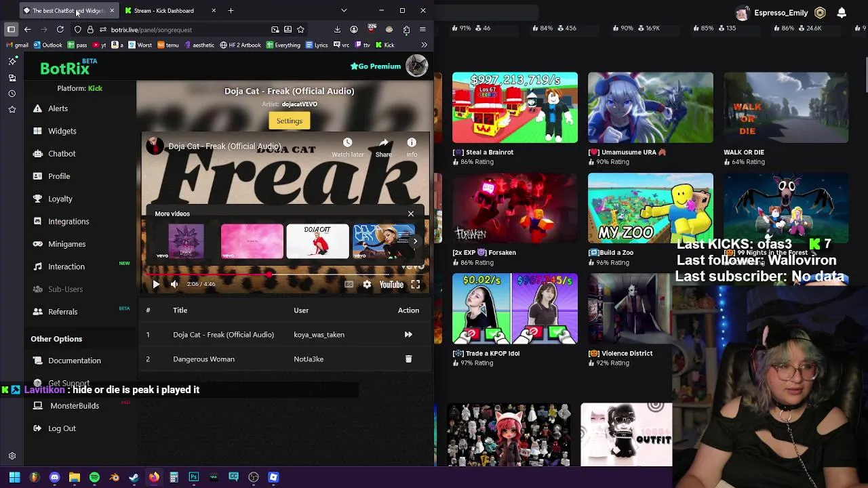
Task: Open the Integrations page
Action: coord(68,222)
